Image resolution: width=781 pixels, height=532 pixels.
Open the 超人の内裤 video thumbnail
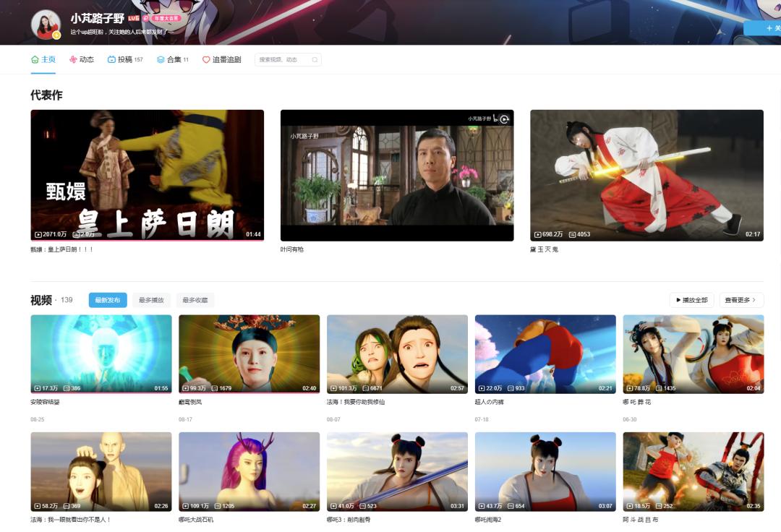tap(545, 354)
